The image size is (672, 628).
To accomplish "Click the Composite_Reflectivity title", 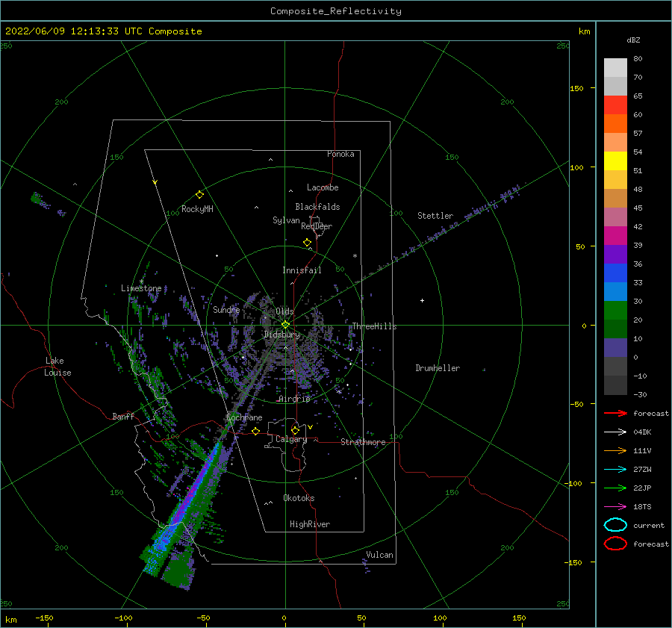I will click(336, 11).
